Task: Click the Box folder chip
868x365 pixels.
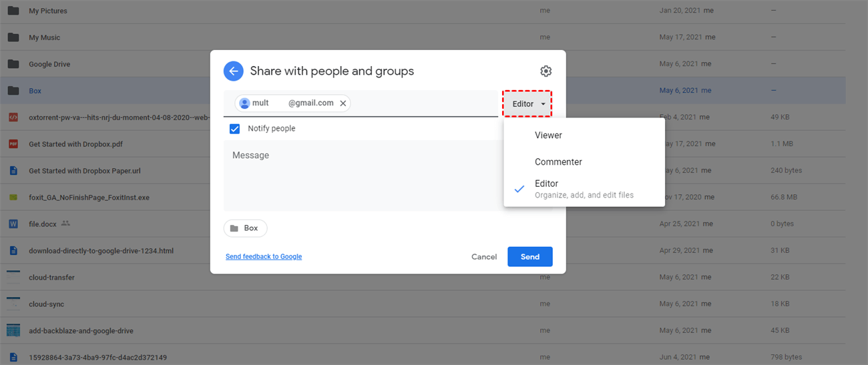Action: click(x=245, y=228)
